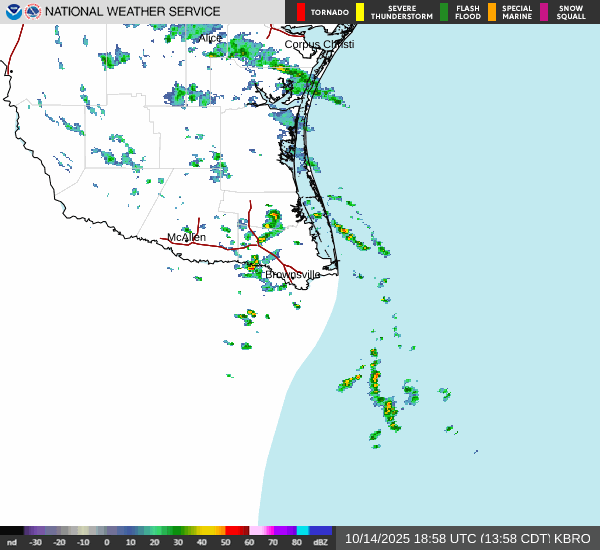
Task: Click the National Weather Service title text
Action: pos(133,12)
